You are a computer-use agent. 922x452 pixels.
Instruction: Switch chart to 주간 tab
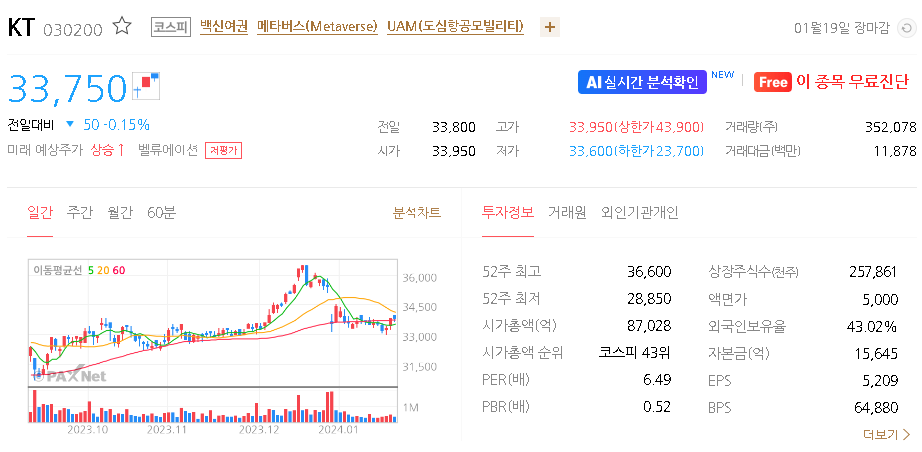(79, 213)
